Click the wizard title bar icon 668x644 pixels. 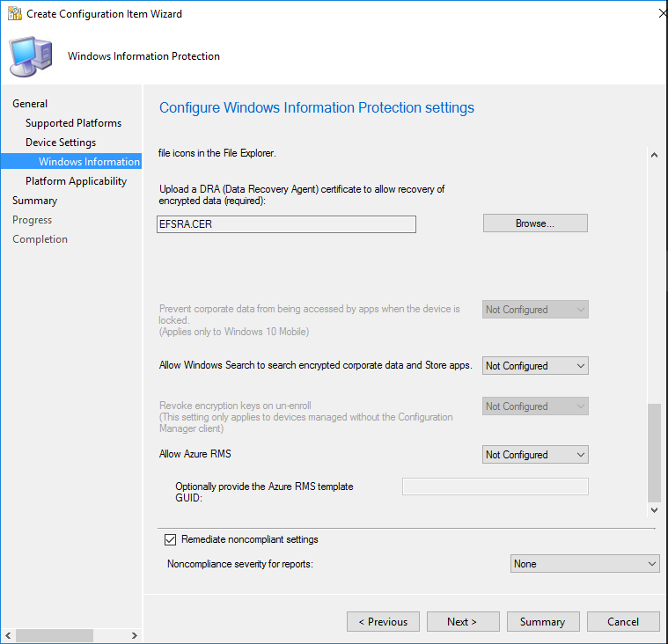point(14,14)
